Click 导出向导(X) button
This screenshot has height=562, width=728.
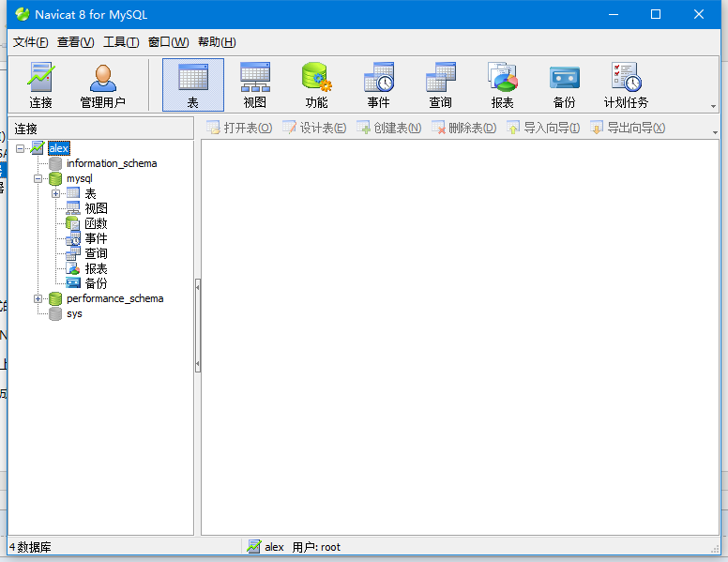tap(628, 128)
